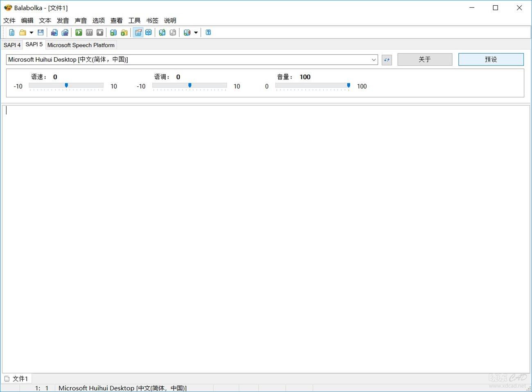The height and width of the screenshot is (392, 532).
Task: Adjust the 语速 rate slider
Action: 66,86
